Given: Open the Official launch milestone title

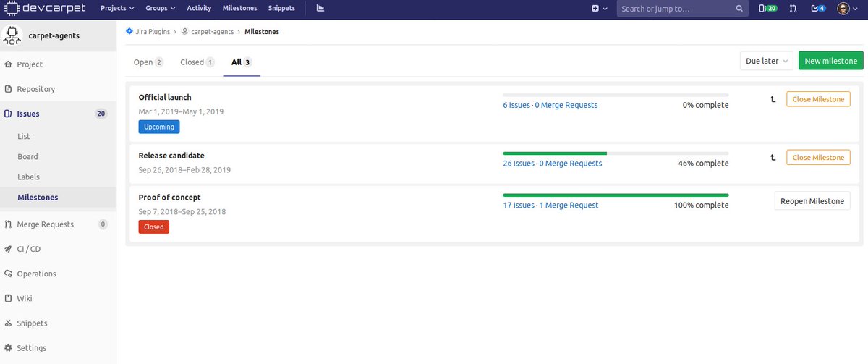Looking at the screenshot, I should [x=165, y=97].
